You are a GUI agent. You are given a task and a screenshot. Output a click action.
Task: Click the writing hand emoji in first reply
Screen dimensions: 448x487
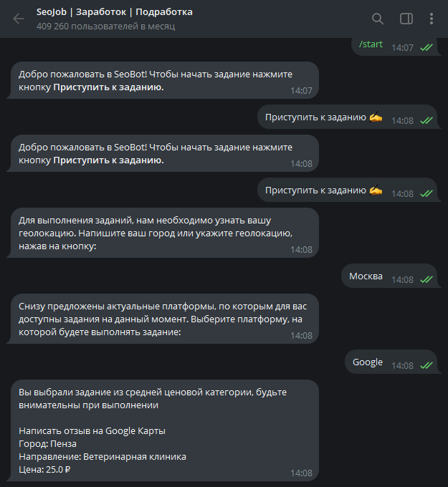(x=376, y=117)
